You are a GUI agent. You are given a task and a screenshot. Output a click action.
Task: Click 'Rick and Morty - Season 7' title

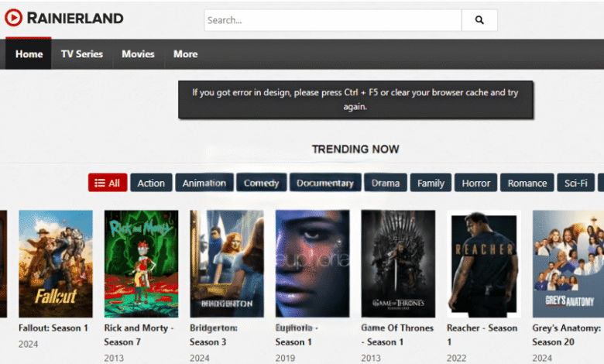coord(139,335)
